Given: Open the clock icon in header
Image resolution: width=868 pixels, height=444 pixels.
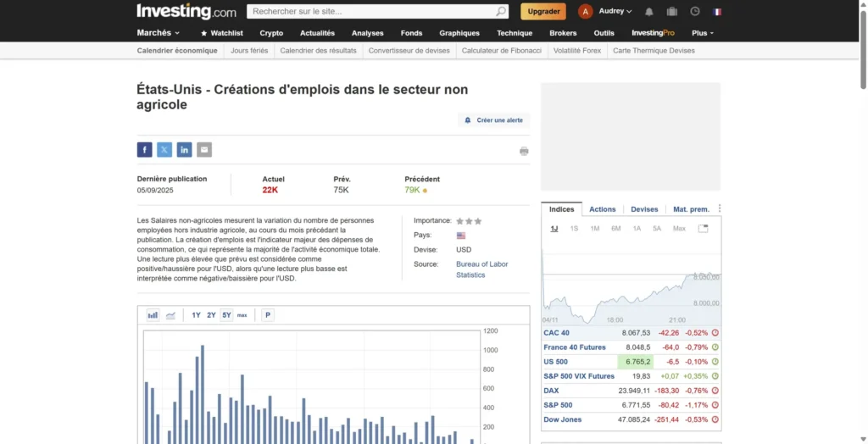Looking at the screenshot, I should point(695,11).
